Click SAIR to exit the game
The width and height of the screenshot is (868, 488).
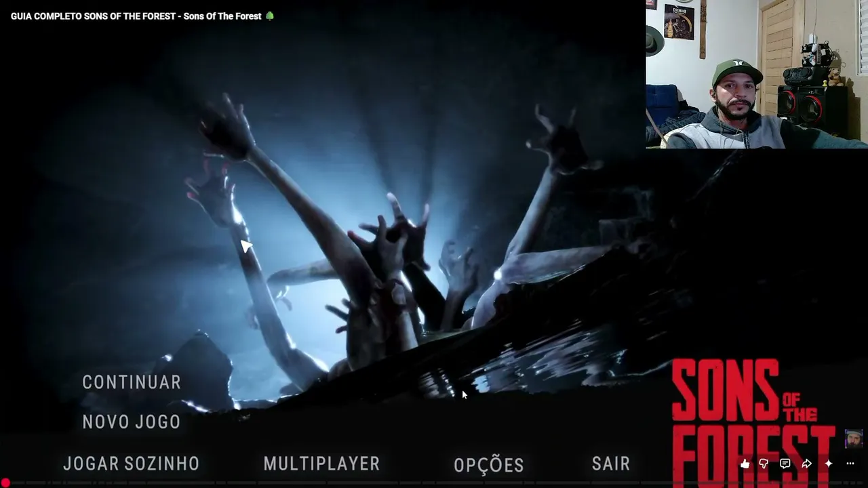pyautogui.click(x=611, y=464)
